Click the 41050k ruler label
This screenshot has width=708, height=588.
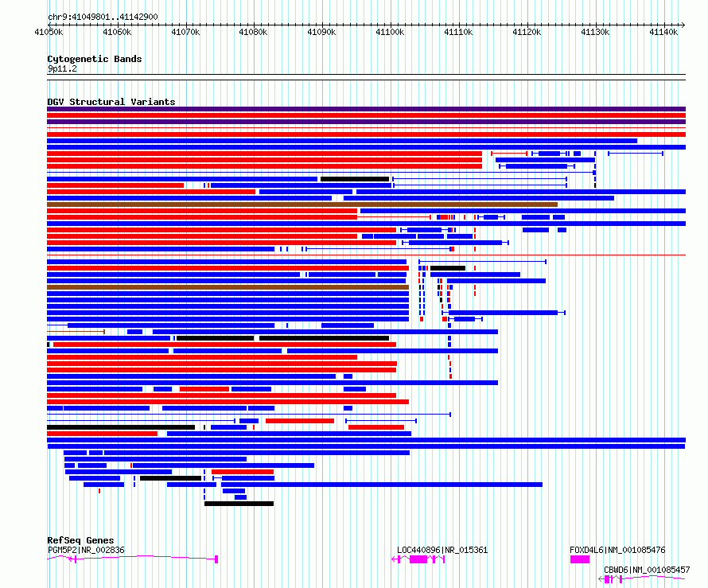[49, 32]
